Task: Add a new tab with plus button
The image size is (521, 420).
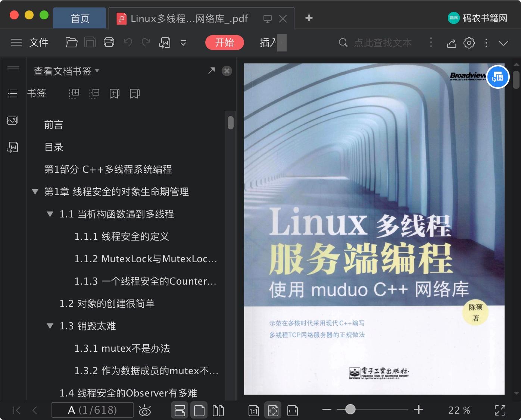Action: click(309, 18)
